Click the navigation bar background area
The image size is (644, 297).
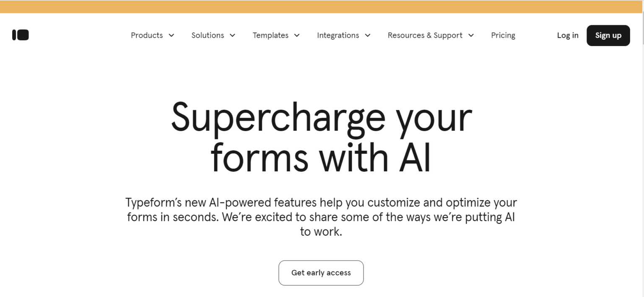84,35
